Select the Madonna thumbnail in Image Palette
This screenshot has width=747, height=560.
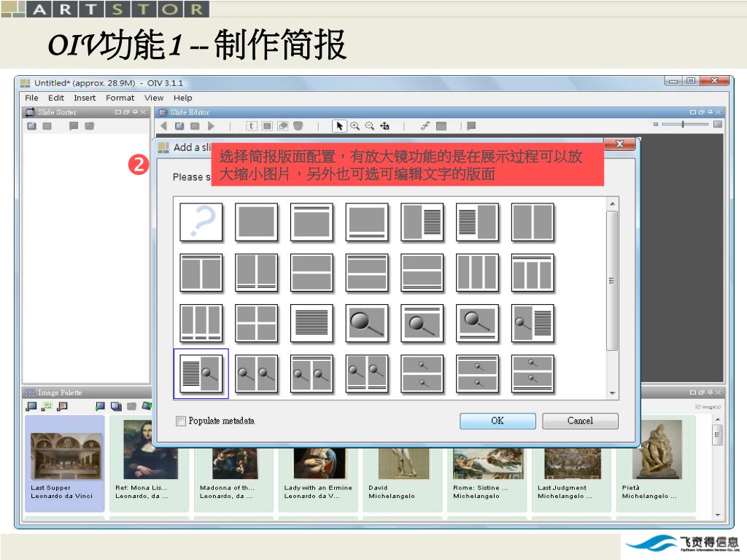[x=233, y=480]
